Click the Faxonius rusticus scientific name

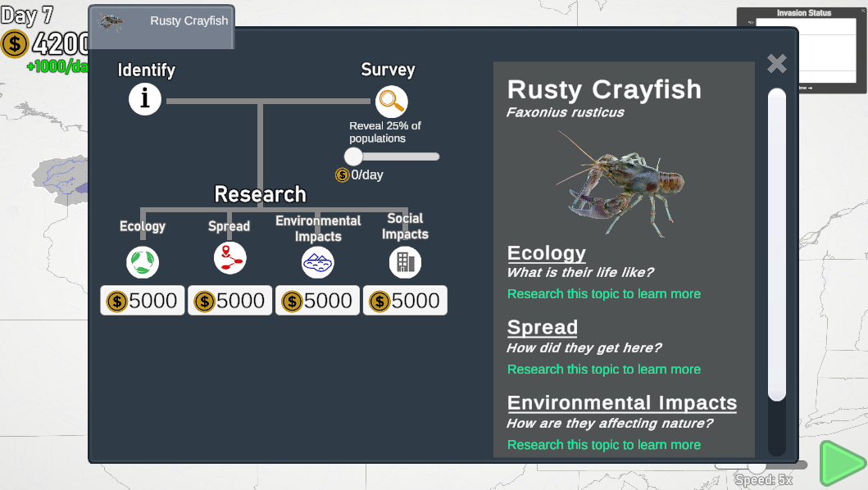pyautogui.click(x=566, y=112)
